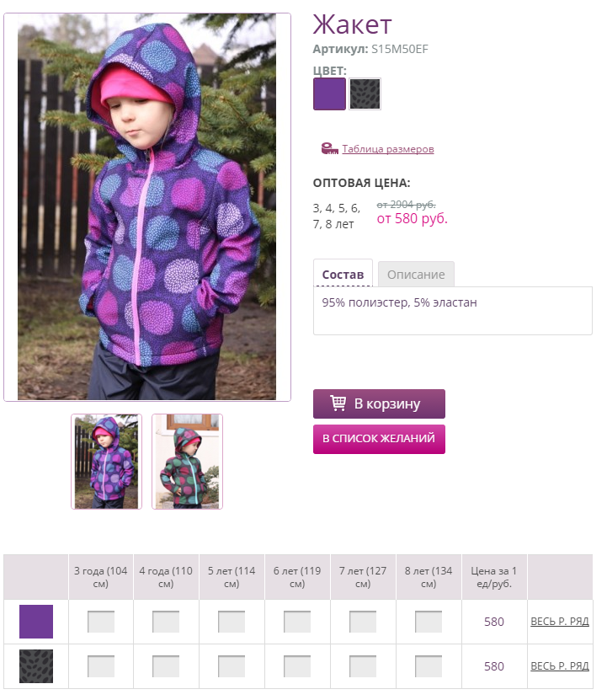Click purple row field for 8 лет size

click(429, 622)
